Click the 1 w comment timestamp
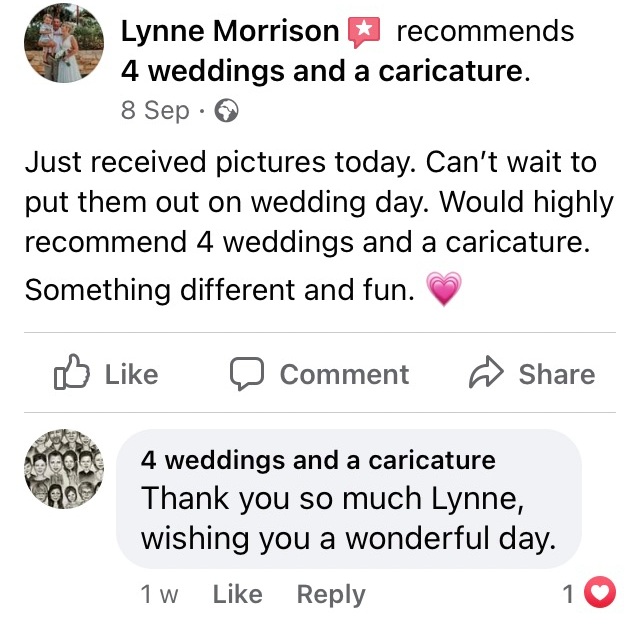Viewport: 640px width, 636px height. [159, 594]
